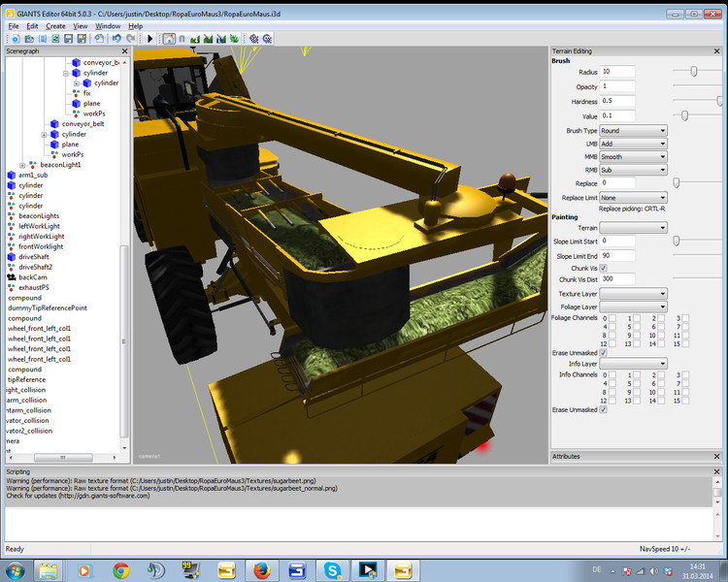Select the terrain detail paint mode icon
The image size is (728, 582).
208,39
